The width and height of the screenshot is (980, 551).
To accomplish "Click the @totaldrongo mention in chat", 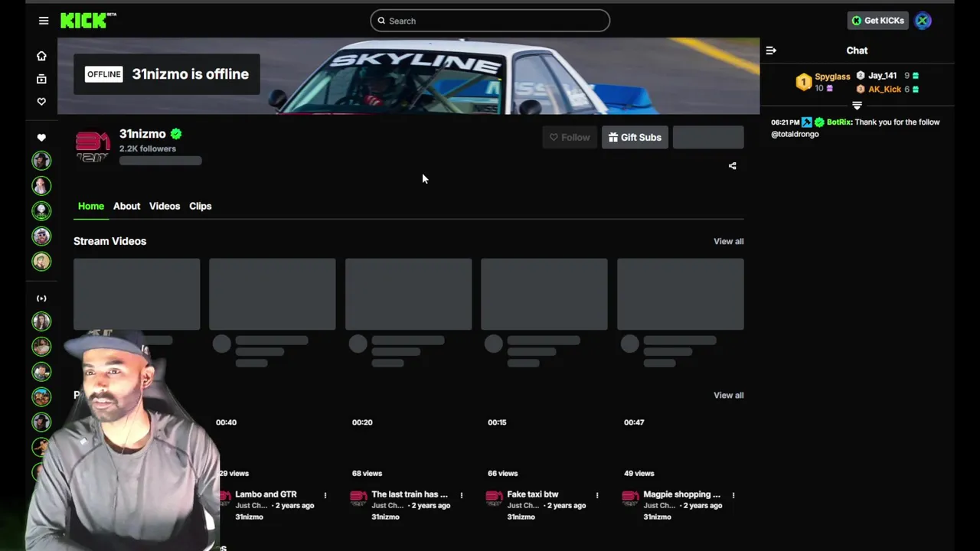I will click(795, 134).
